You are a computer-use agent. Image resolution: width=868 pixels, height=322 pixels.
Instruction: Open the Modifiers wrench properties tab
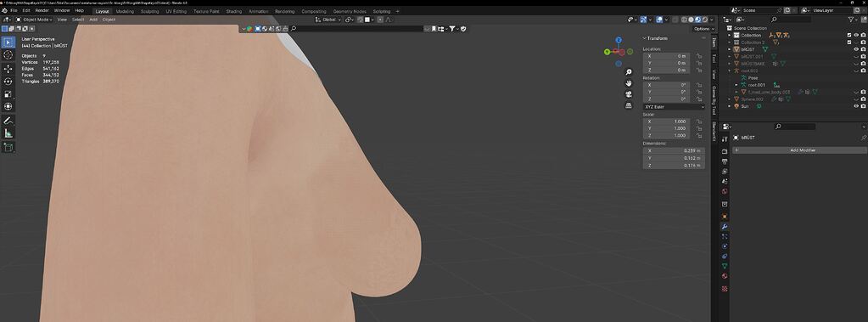pyautogui.click(x=725, y=227)
